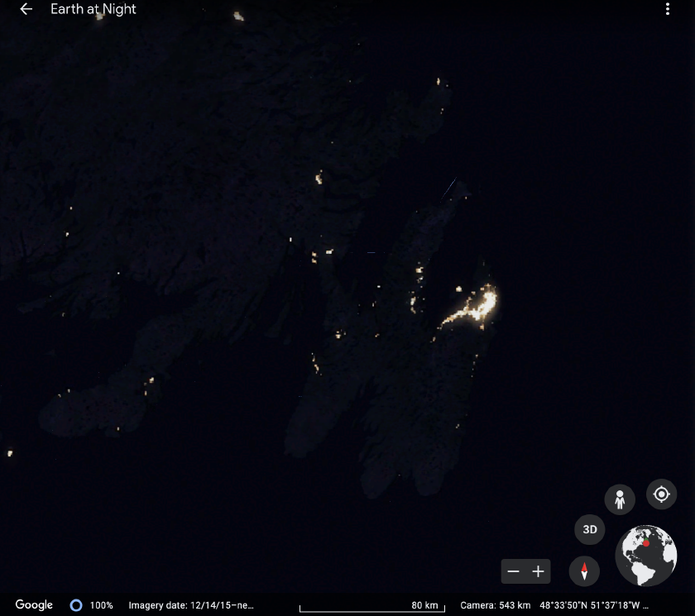Click the Google logo
Image resolution: width=695 pixels, height=616 pixels.
coord(34,605)
